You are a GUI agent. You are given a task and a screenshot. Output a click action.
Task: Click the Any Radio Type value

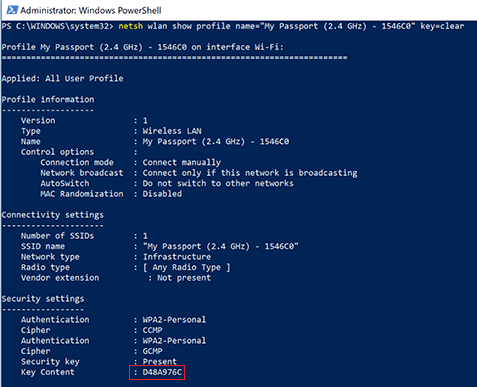187,267
